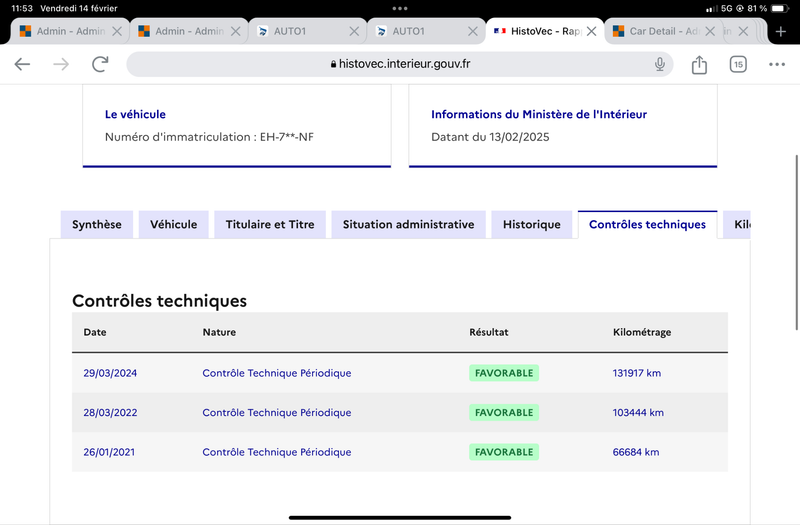Image resolution: width=800 pixels, height=525 pixels.
Task: Show the 15 open tabs overview
Action: click(x=738, y=64)
